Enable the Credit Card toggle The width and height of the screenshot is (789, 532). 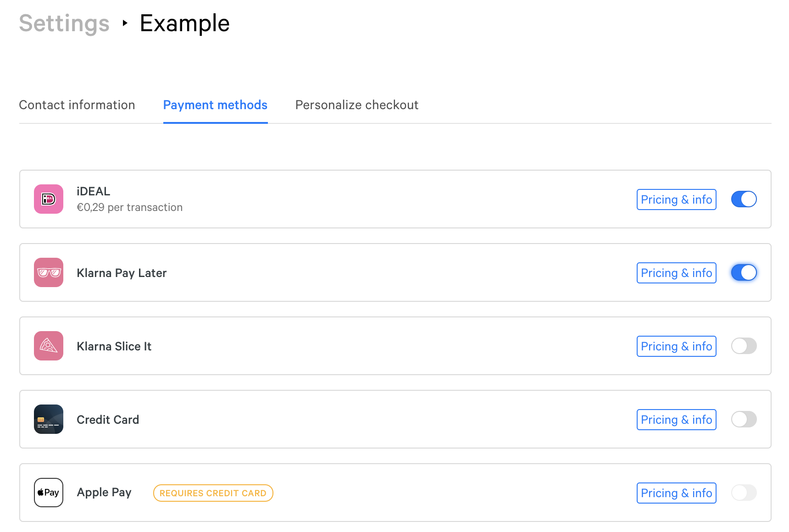point(744,419)
